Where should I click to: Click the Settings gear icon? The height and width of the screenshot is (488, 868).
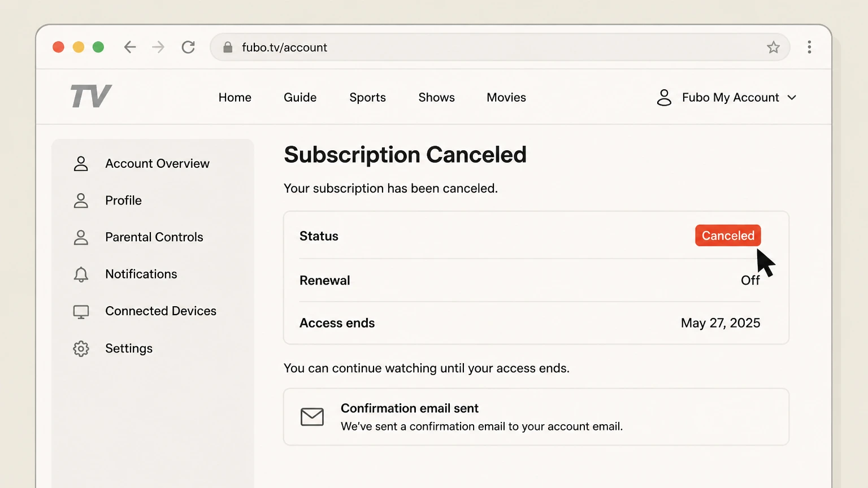pos(81,348)
